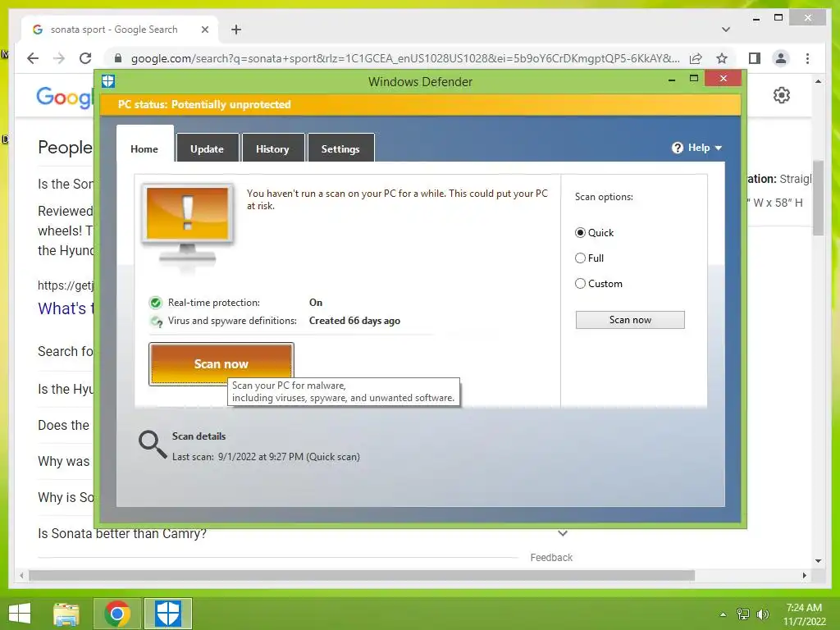
Task: Switch to the Update tab
Action: pos(208,149)
